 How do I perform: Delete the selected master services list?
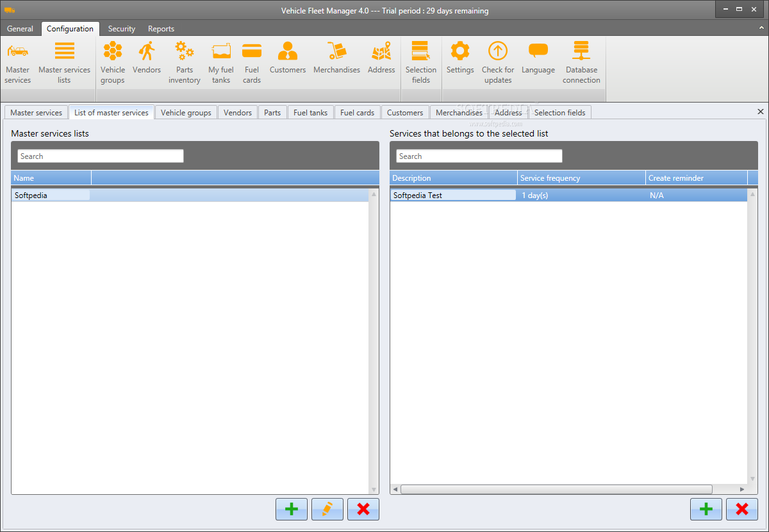coord(363,509)
